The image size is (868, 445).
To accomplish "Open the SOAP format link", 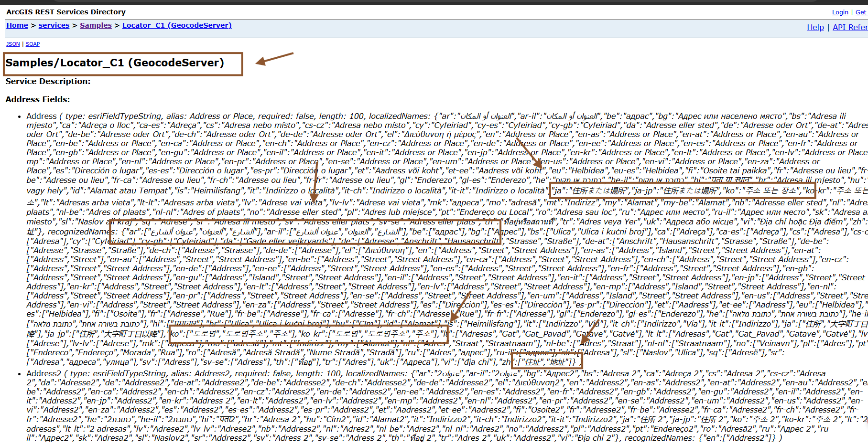I will click(x=33, y=44).
